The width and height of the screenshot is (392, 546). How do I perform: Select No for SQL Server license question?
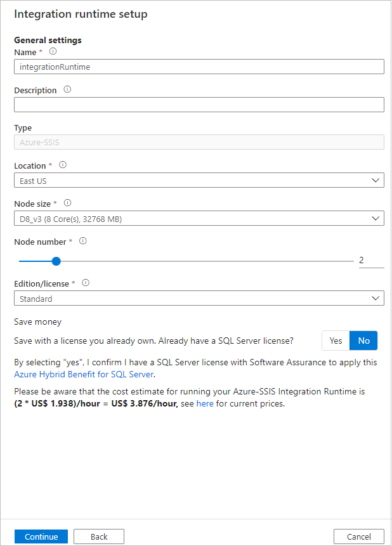[363, 341]
